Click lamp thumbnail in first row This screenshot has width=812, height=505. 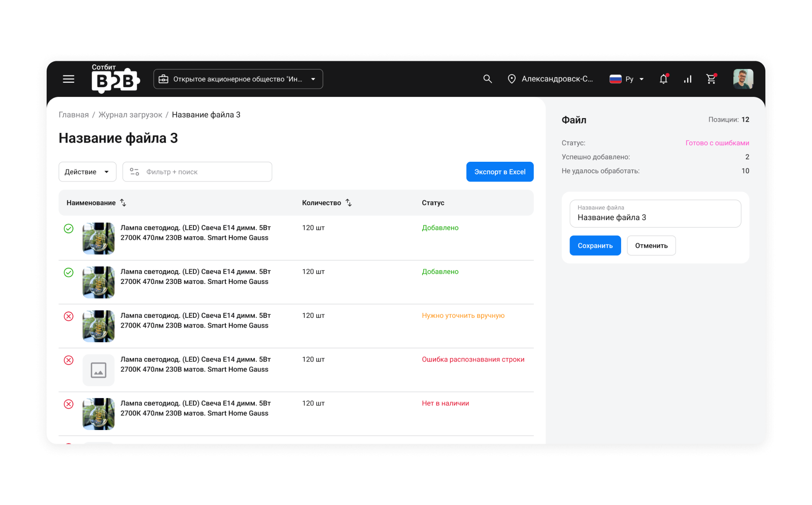point(98,238)
